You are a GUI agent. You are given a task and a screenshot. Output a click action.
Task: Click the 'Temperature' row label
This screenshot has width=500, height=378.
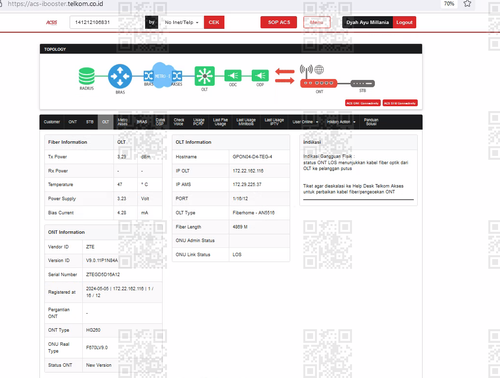[x=61, y=184]
